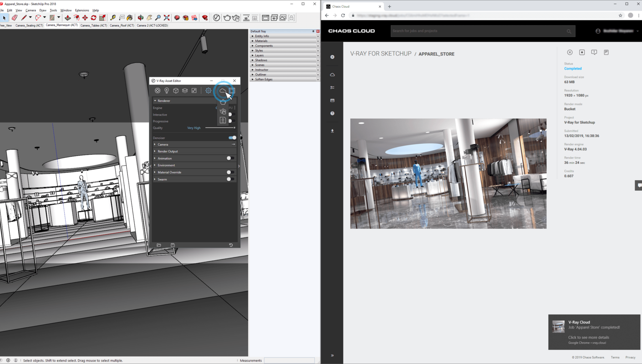This screenshot has width=642, height=364.
Task: Open Settings gear in Asset Editor
Action: pyautogui.click(x=209, y=91)
